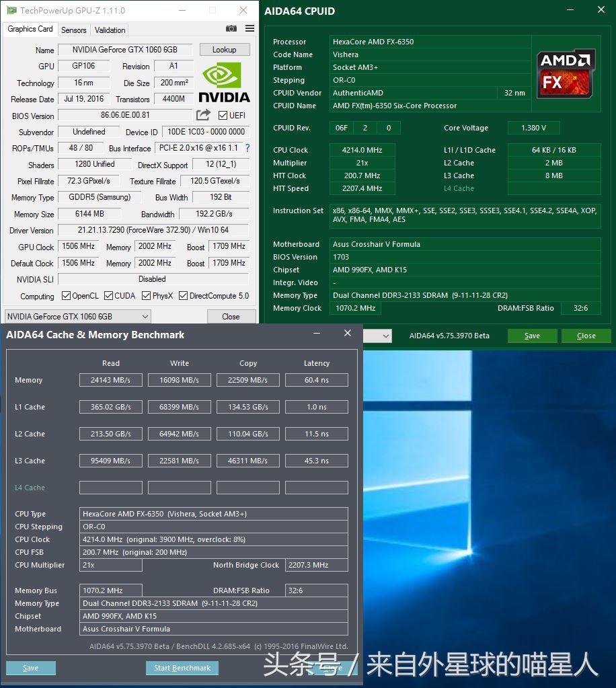This screenshot has height=688, width=616.
Task: Click the L1 Cache Write value 68399 MB/s
Action: 180,407
